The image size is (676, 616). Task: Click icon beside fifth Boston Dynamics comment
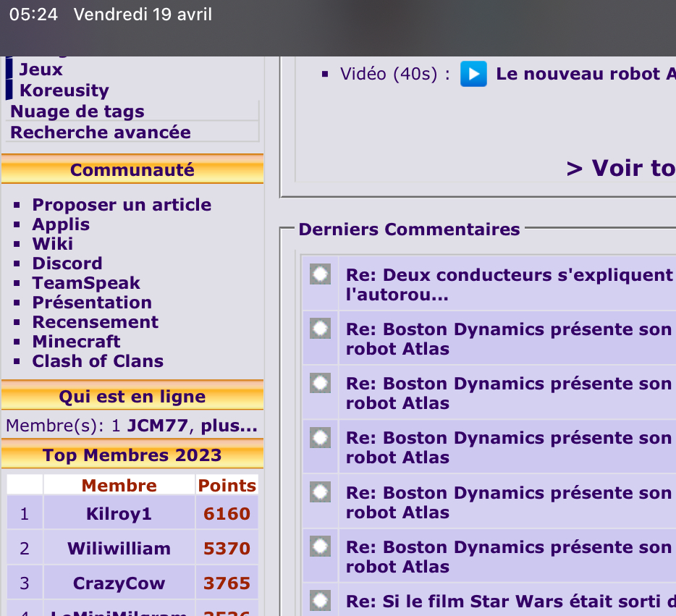point(320,547)
